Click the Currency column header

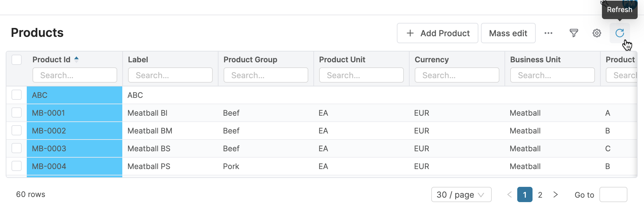(432, 60)
